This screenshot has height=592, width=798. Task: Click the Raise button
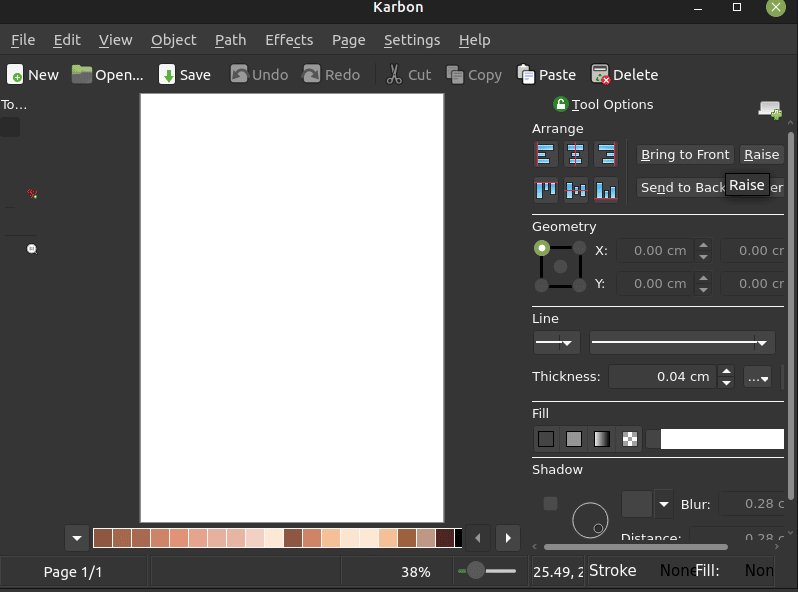pos(761,154)
